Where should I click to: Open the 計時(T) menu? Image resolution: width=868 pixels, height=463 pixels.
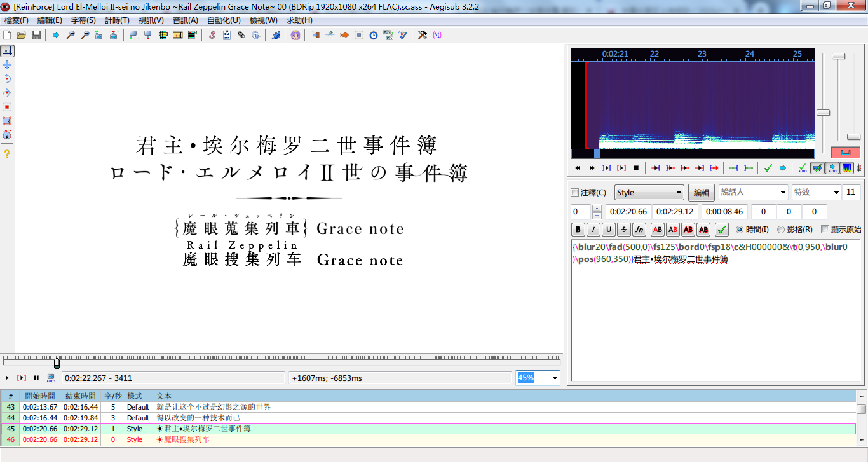point(117,20)
